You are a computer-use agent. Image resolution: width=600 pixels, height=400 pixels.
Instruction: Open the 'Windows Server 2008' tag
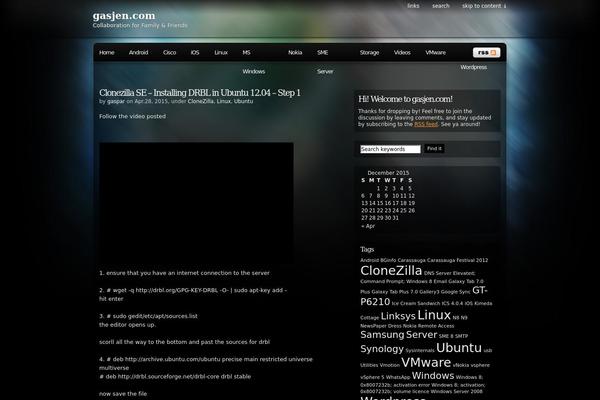pyautogui.click(x=457, y=392)
